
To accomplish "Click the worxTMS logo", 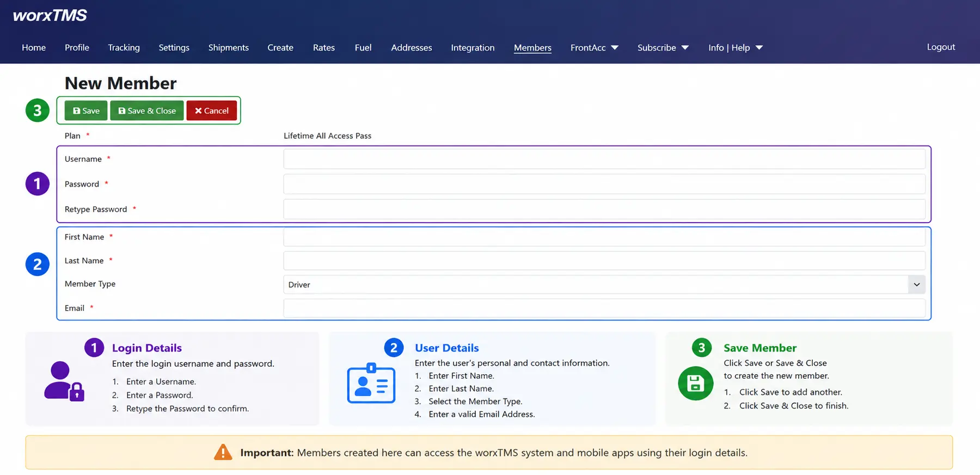I will pyautogui.click(x=50, y=15).
